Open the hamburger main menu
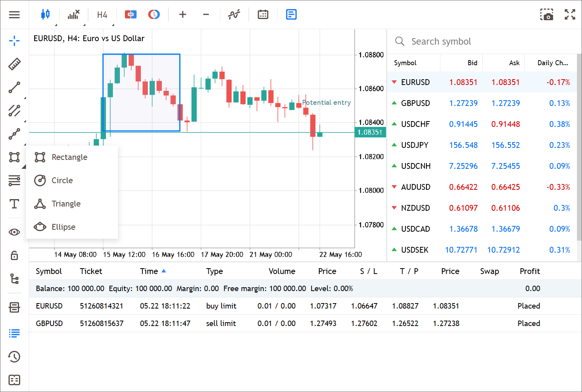Screen dimensions: 582x392 (14, 15)
